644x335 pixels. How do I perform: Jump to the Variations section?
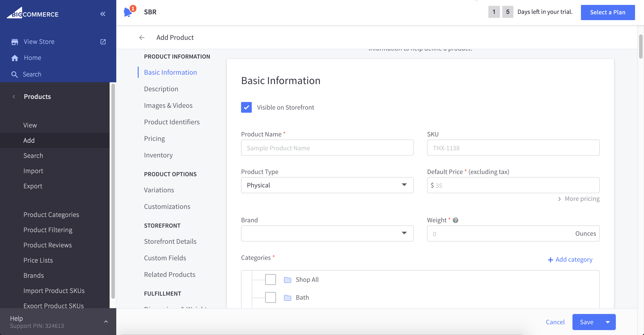coord(159,190)
